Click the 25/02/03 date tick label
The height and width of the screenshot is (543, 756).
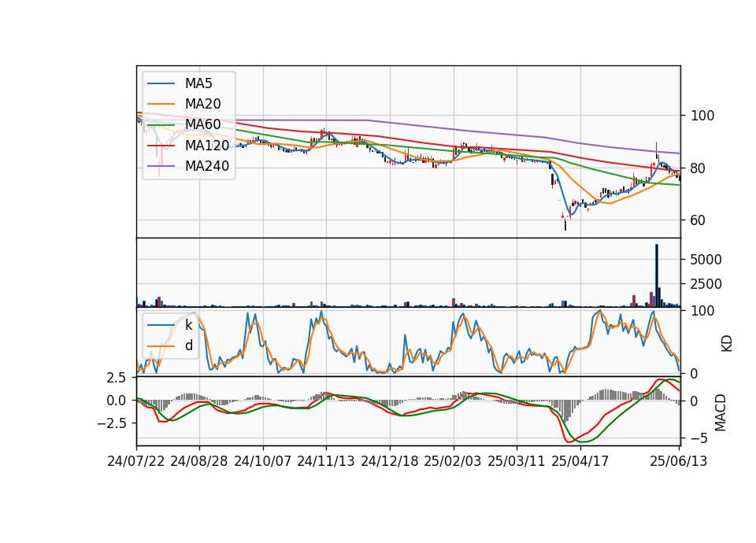(453, 461)
